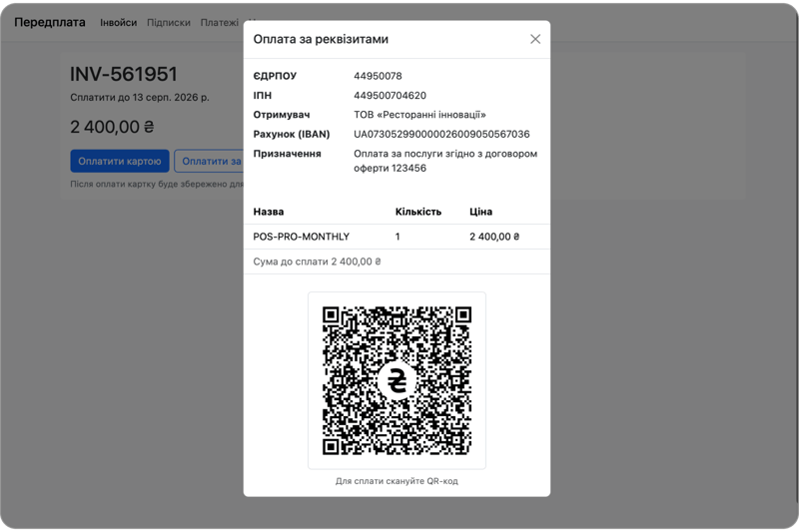The width and height of the screenshot is (799, 532).
Task: Click the Після оплати картку note
Action: pos(157,185)
